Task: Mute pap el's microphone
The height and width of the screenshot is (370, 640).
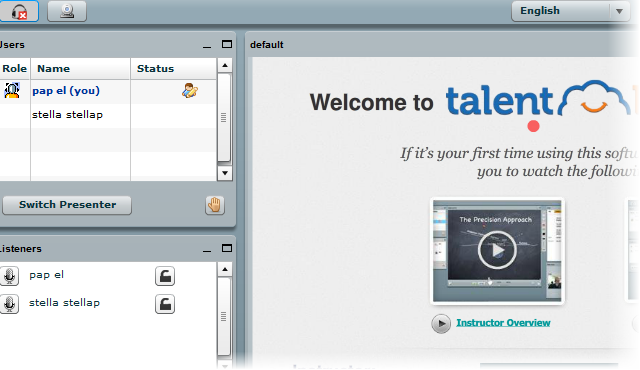Action: (9, 276)
